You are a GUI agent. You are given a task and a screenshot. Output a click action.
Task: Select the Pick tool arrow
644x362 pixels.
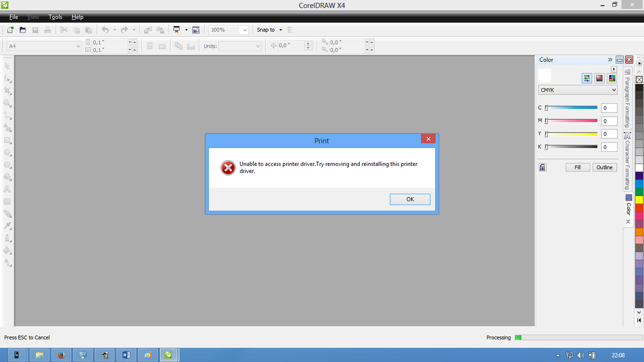click(x=8, y=66)
